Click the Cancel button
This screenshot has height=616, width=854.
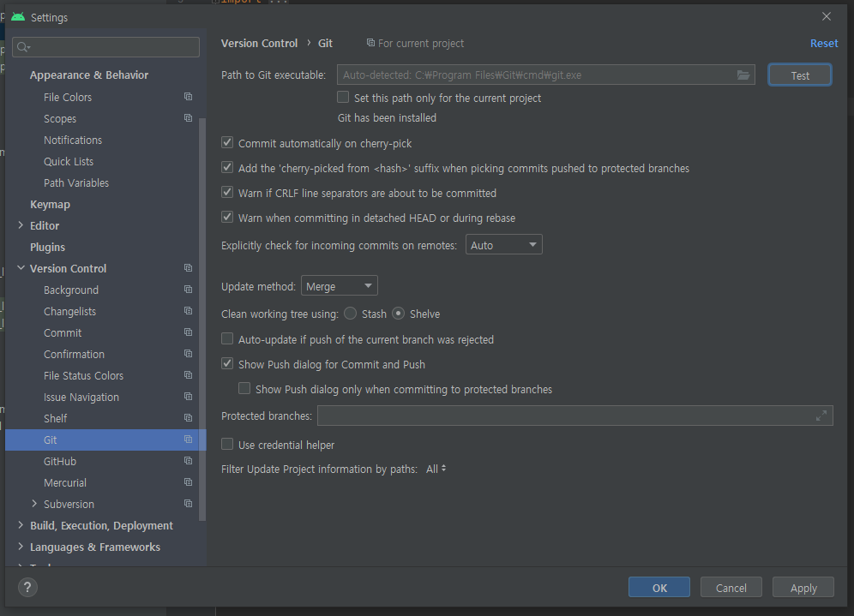coord(731,587)
